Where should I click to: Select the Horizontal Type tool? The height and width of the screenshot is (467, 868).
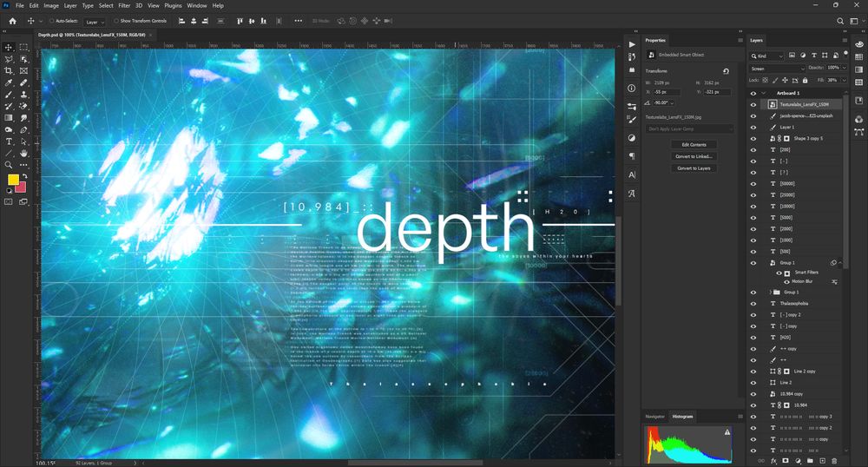9,141
